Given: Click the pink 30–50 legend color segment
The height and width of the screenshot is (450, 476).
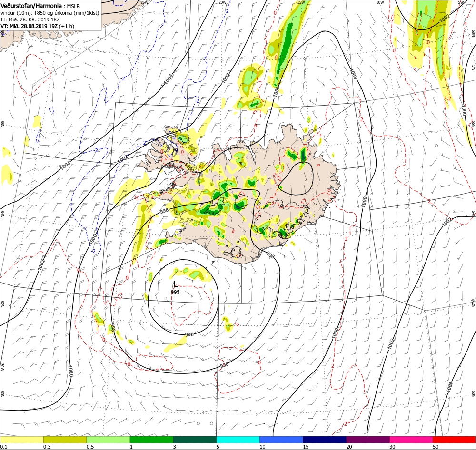Looking at the screenshot, I should point(411,440).
